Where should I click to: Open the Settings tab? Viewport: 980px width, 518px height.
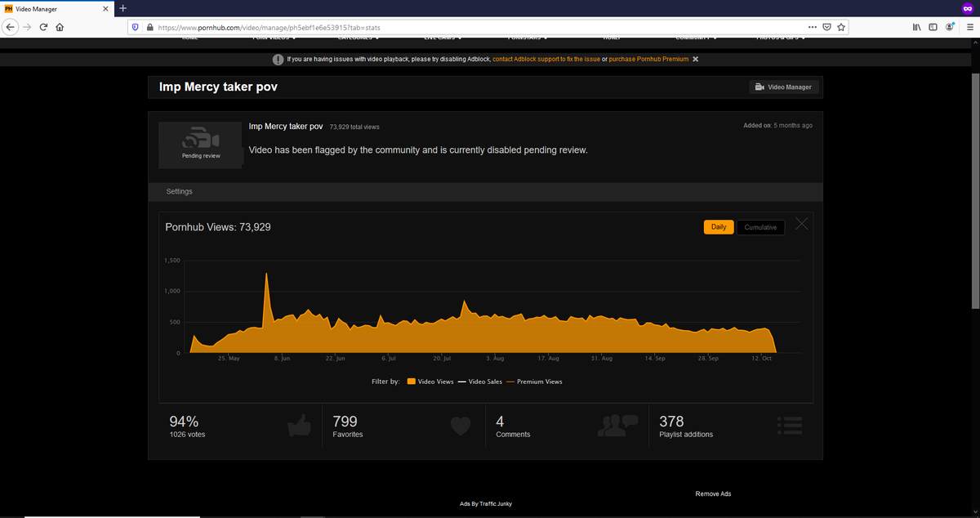click(x=180, y=191)
